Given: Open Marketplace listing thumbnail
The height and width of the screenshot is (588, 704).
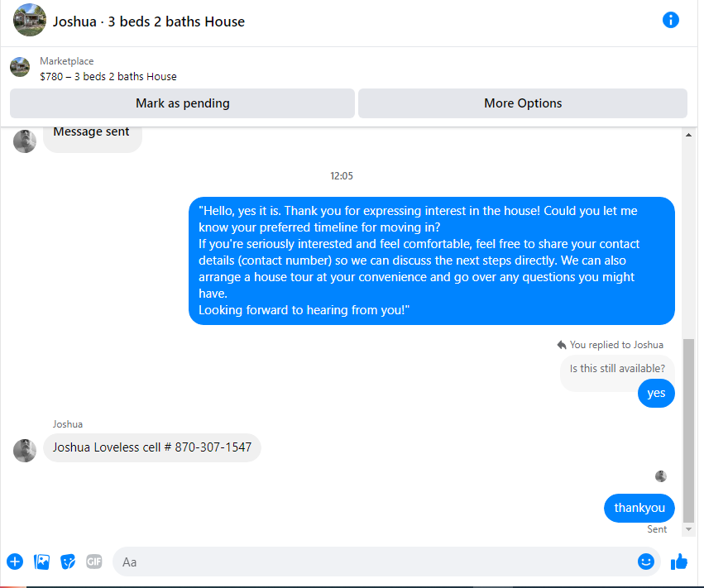Looking at the screenshot, I should coord(20,67).
